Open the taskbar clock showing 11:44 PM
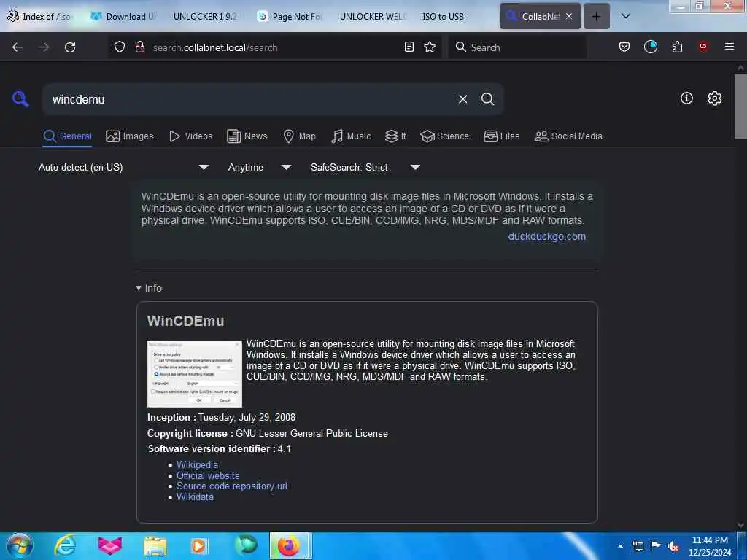747x560 pixels. 710,546
